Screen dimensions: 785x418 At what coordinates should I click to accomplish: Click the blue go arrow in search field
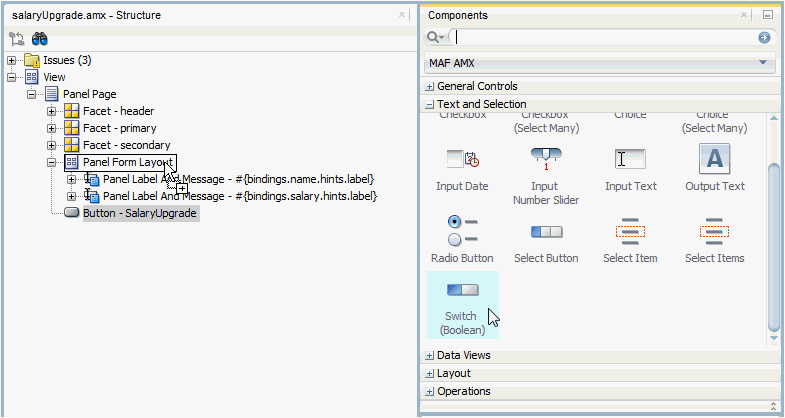(x=764, y=38)
